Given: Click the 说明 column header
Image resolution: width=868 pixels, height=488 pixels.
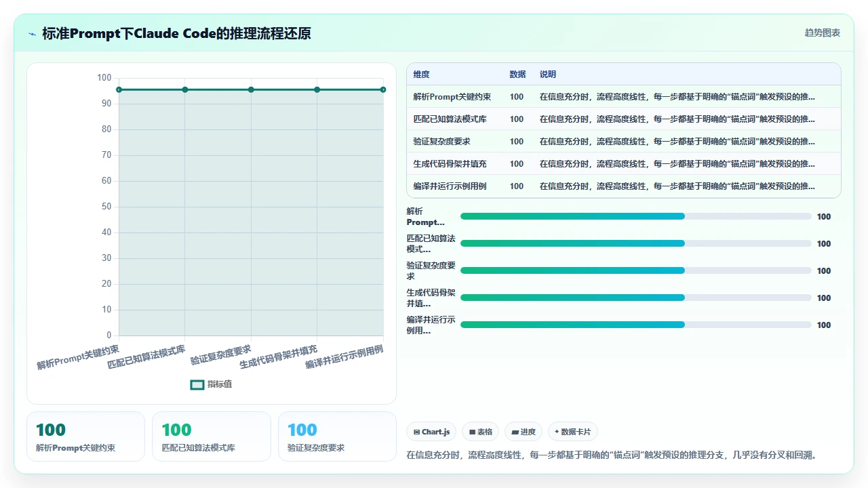Looking at the screenshot, I should point(548,75).
